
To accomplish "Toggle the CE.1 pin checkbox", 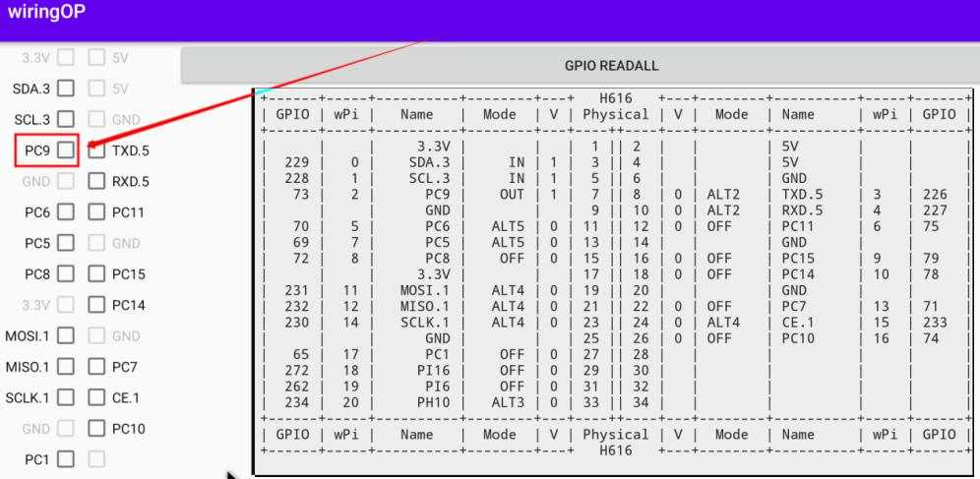I will click(96, 397).
